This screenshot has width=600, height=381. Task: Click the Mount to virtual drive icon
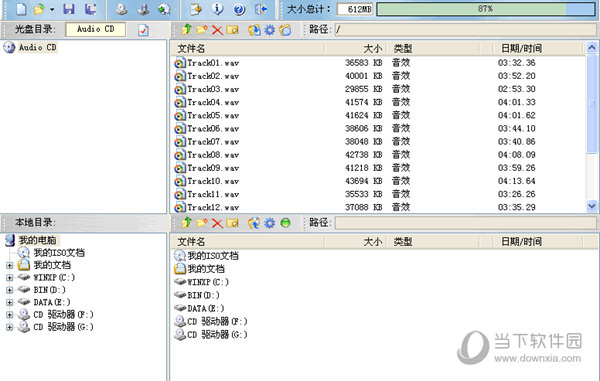coord(164,9)
